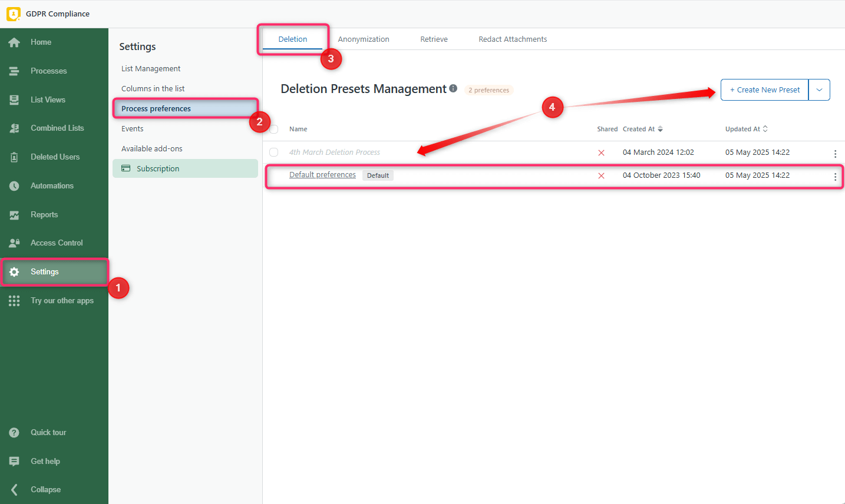Screen dimensions: 845x504
Task: Switch to the Retrieve tab
Action: point(434,39)
